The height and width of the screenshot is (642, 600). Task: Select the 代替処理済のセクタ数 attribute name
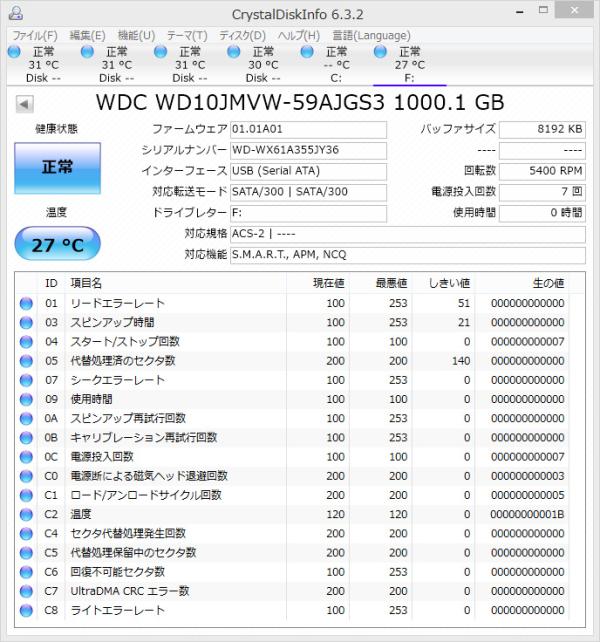(123, 361)
